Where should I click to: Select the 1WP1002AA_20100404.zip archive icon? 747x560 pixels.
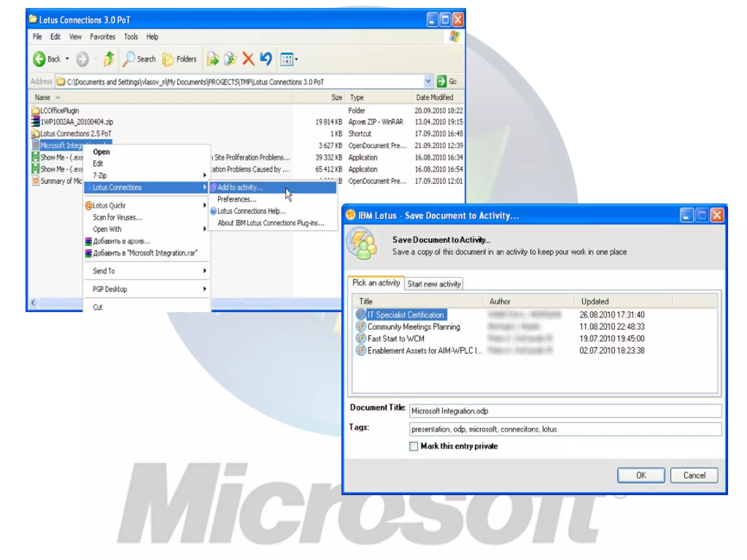pyautogui.click(x=35, y=122)
